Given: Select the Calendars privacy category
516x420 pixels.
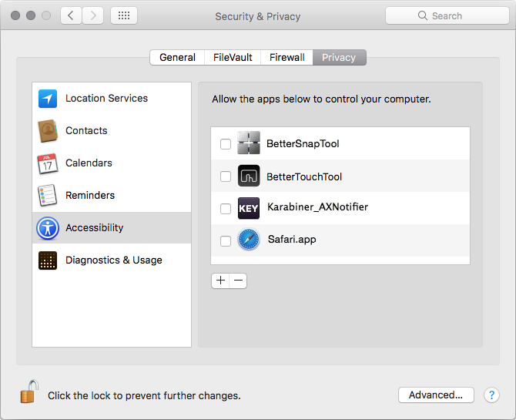Looking at the screenshot, I should pyautogui.click(x=112, y=163).
